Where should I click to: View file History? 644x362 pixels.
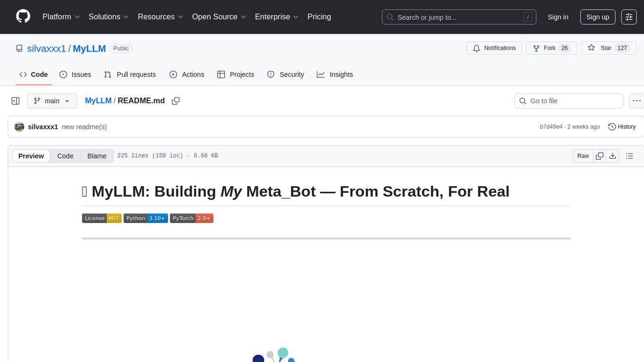(622, 127)
